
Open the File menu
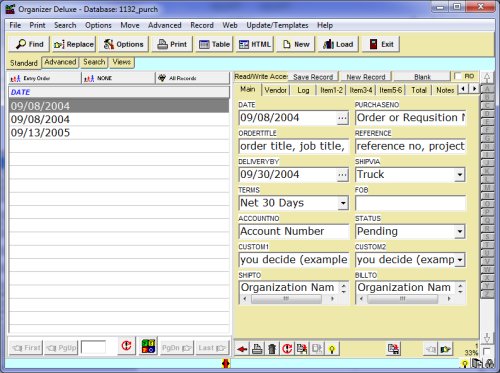coord(15,25)
